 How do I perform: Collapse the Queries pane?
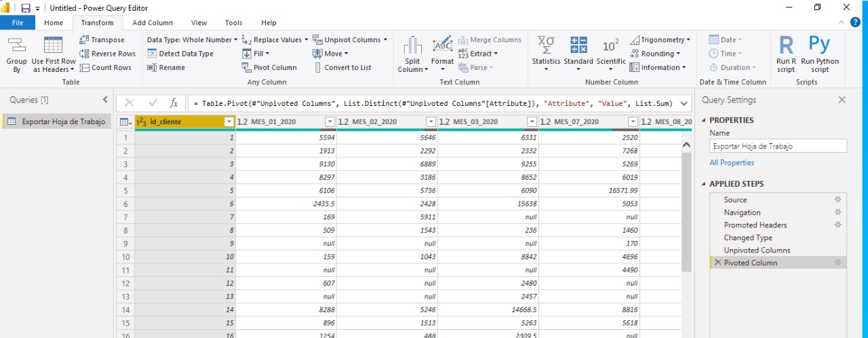coord(105,100)
